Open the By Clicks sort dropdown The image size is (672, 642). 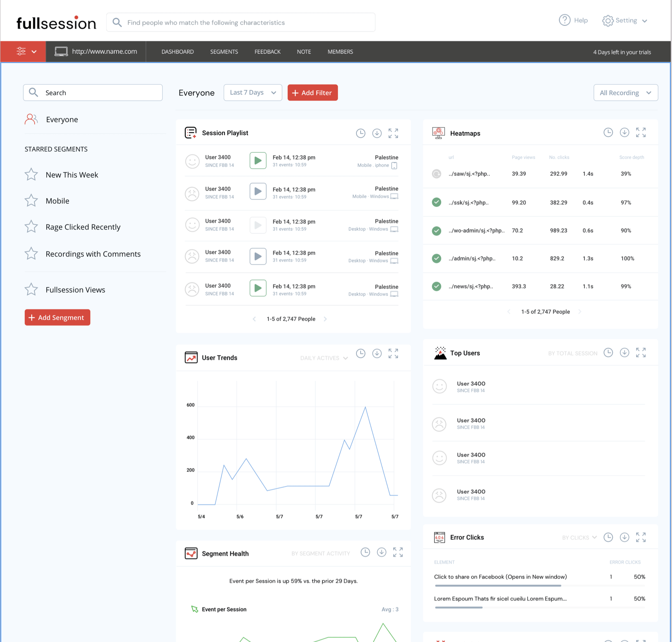(579, 538)
